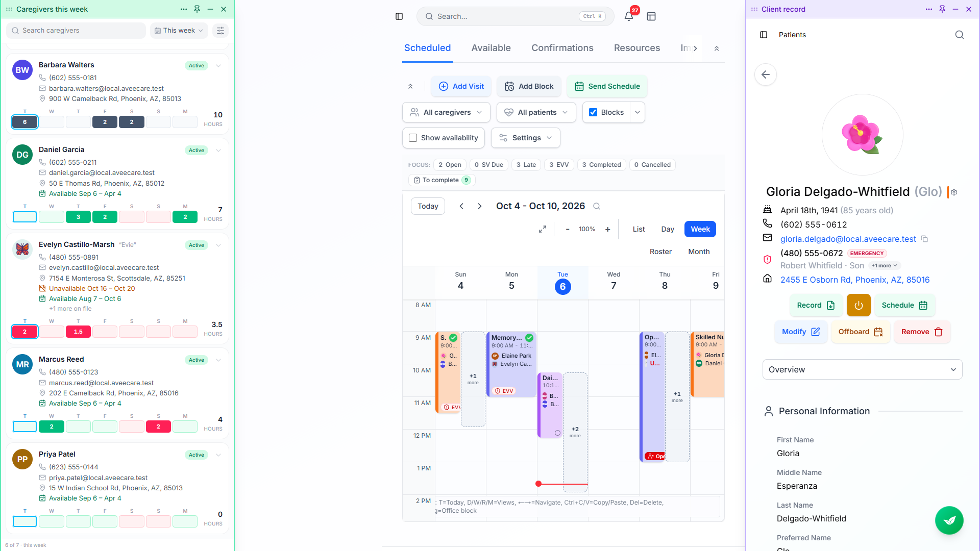Pin the Client record panel
This screenshot has width=980, height=551.
pos(942,9)
